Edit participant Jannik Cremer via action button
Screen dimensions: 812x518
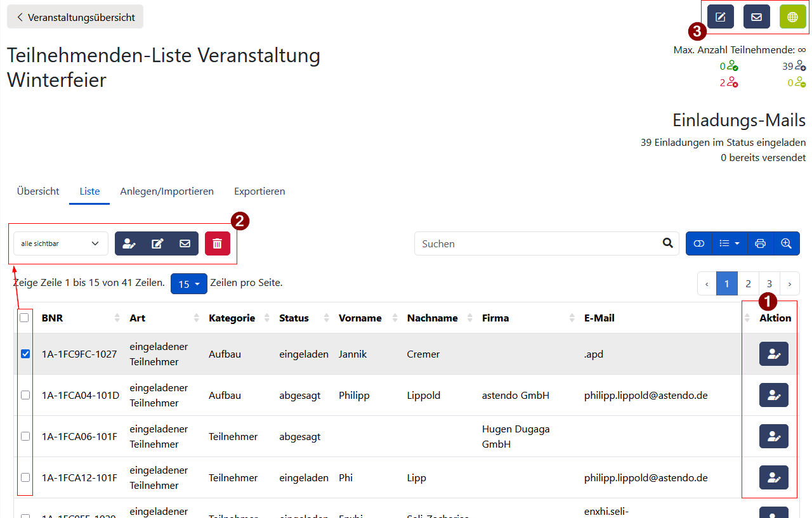pyautogui.click(x=773, y=354)
